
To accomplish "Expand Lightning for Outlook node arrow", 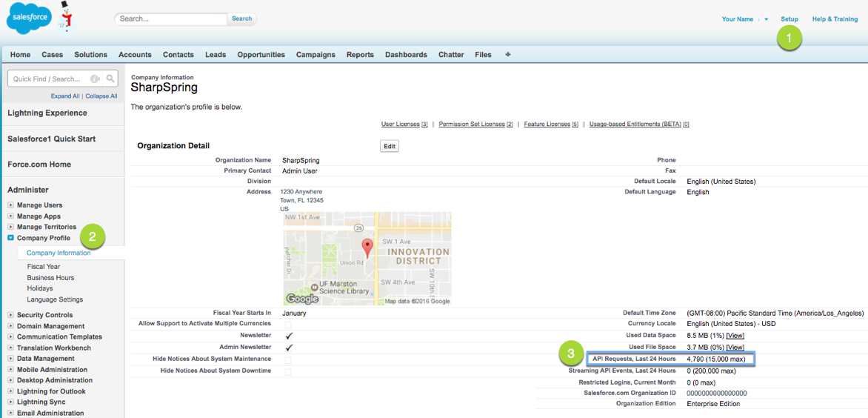I will coord(10,391).
